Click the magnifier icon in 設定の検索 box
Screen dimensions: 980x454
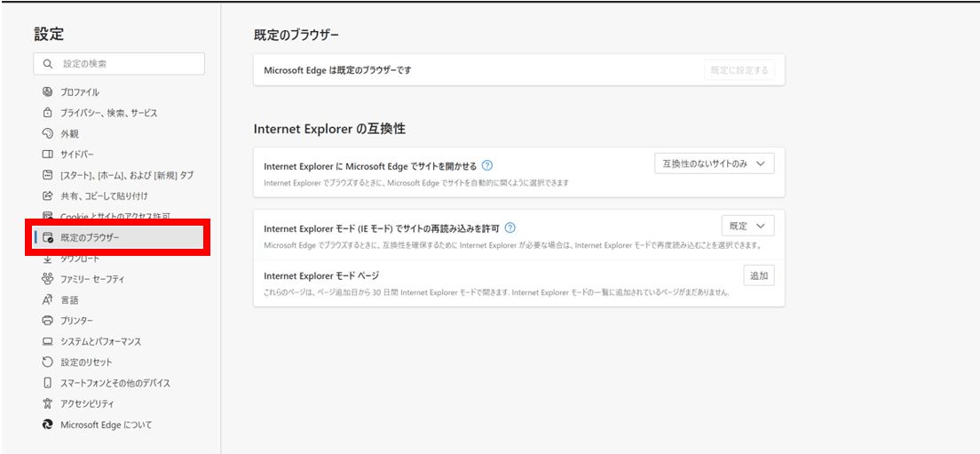point(48,64)
